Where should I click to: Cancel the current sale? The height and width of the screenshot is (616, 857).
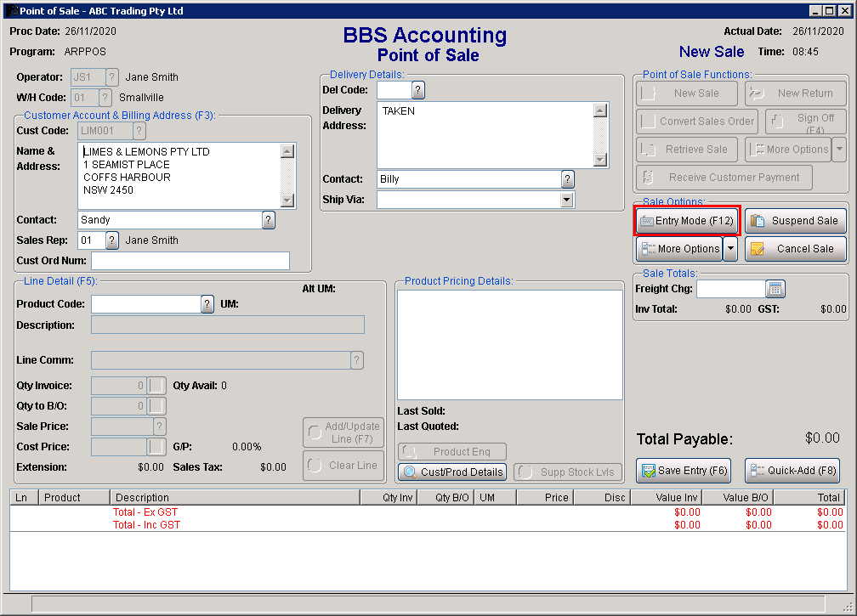pos(796,249)
